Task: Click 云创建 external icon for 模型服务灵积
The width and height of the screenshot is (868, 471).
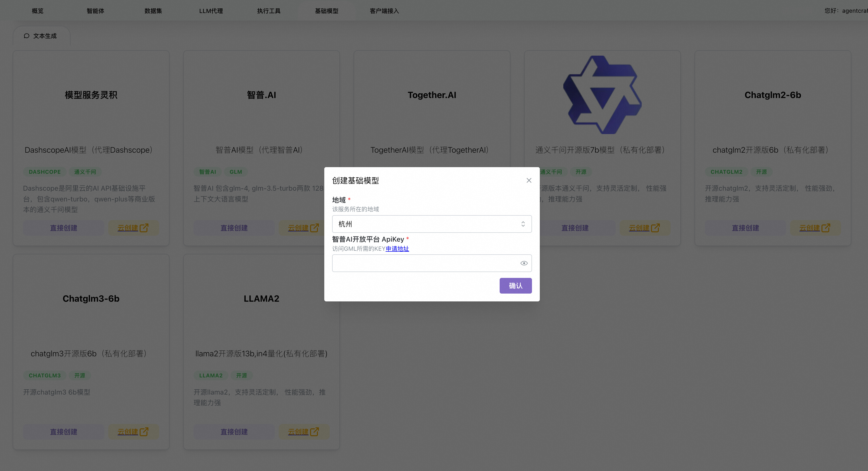Action: 144,228
